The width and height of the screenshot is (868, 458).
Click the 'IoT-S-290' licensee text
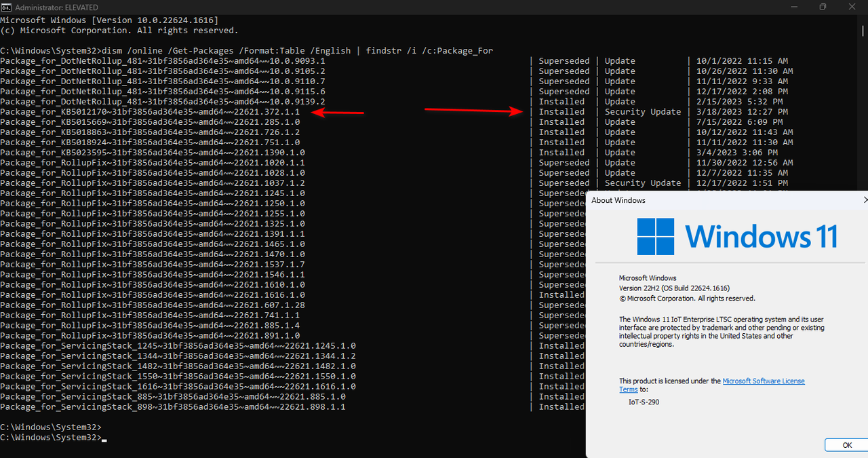coord(644,402)
